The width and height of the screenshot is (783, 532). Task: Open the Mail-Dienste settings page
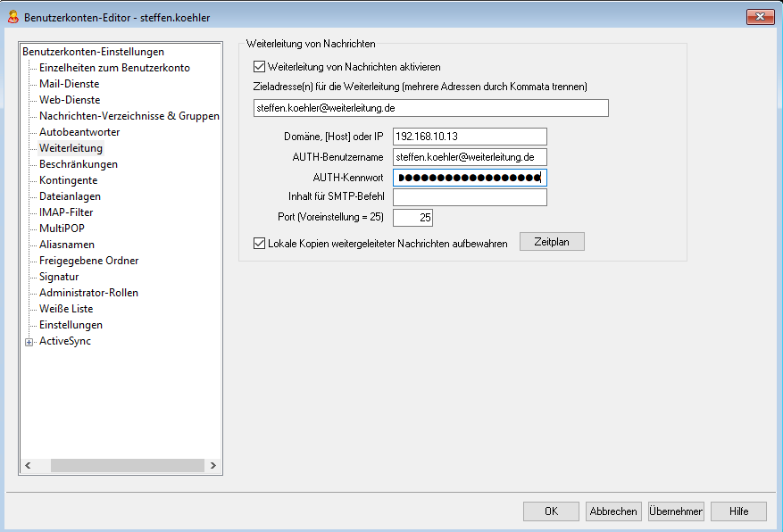[x=69, y=84]
